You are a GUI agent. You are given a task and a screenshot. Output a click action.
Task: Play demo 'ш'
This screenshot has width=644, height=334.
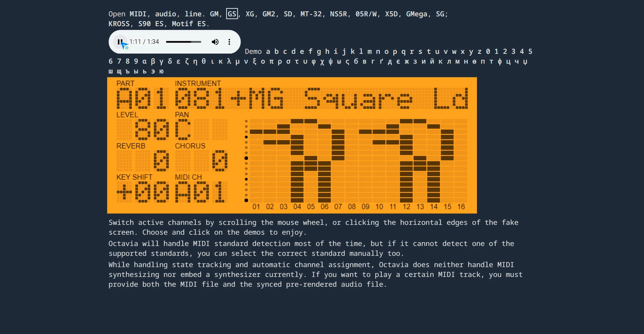111,71
